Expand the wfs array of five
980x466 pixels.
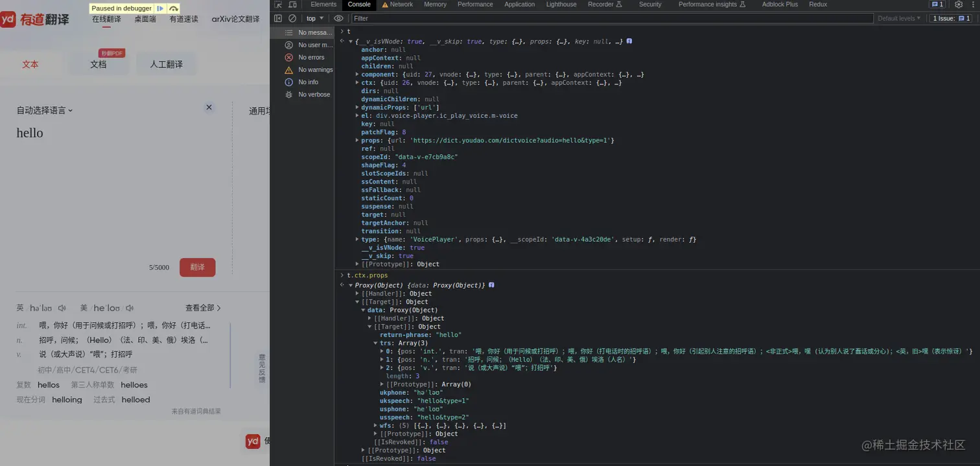(375, 426)
